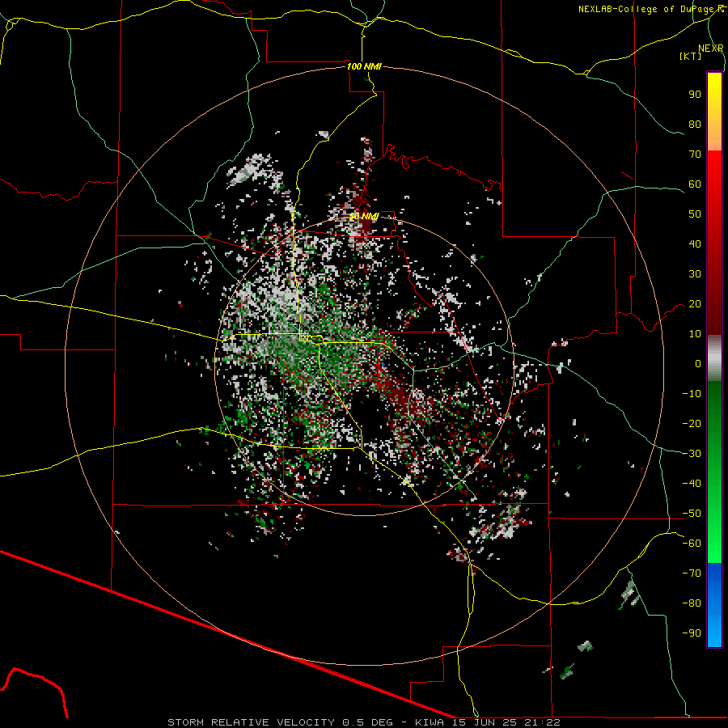Click the 0 value on the velocity scale
Image resolution: width=728 pixels, height=728 pixels.
pos(698,364)
